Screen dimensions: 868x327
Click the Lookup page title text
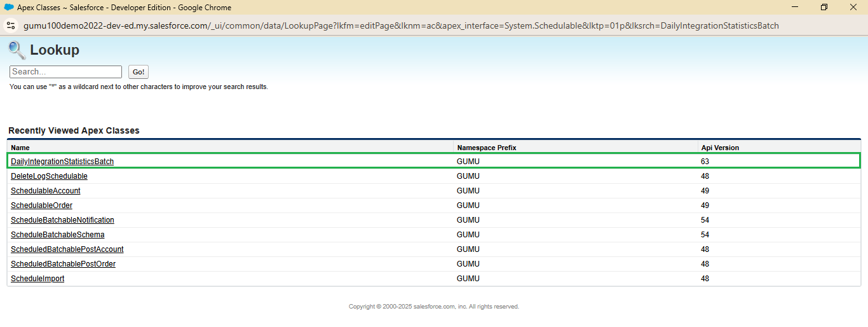55,50
